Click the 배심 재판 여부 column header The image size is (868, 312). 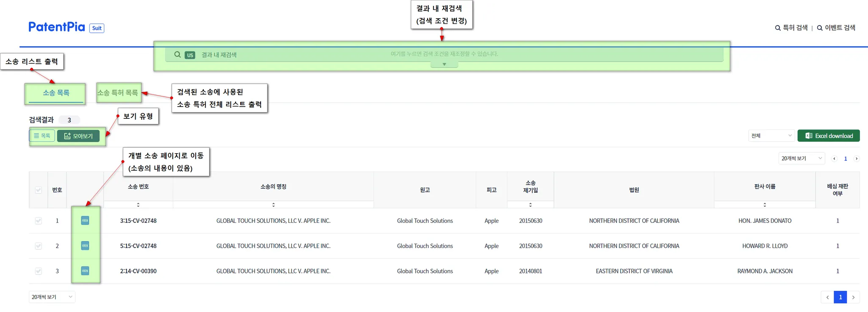[837, 190]
